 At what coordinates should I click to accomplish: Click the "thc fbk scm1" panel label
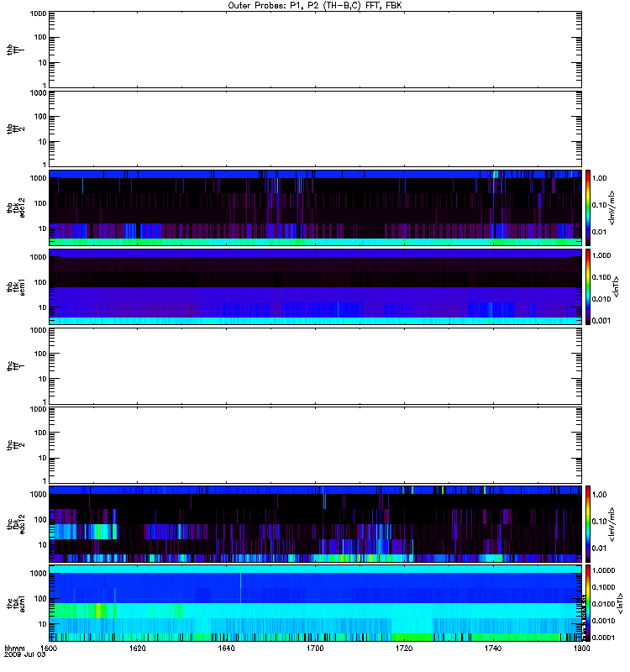pos(15,603)
